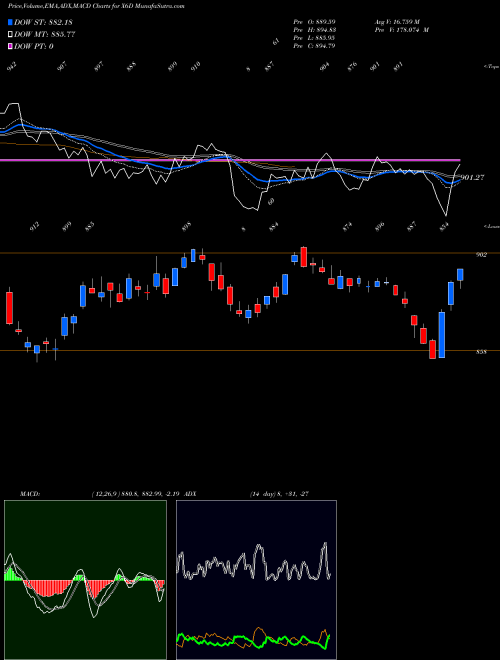Click the 912 low label under the EMA chart

tap(35, 227)
